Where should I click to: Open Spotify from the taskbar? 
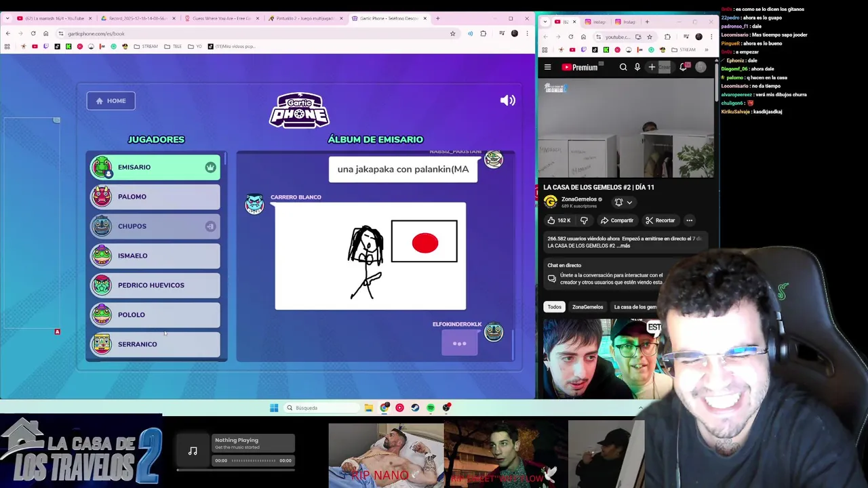coord(431,408)
